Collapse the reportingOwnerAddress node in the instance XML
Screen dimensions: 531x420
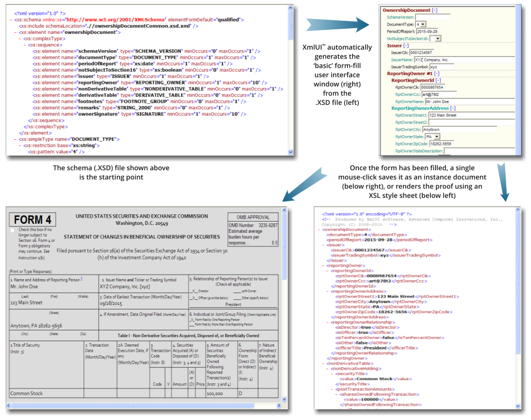point(328,291)
